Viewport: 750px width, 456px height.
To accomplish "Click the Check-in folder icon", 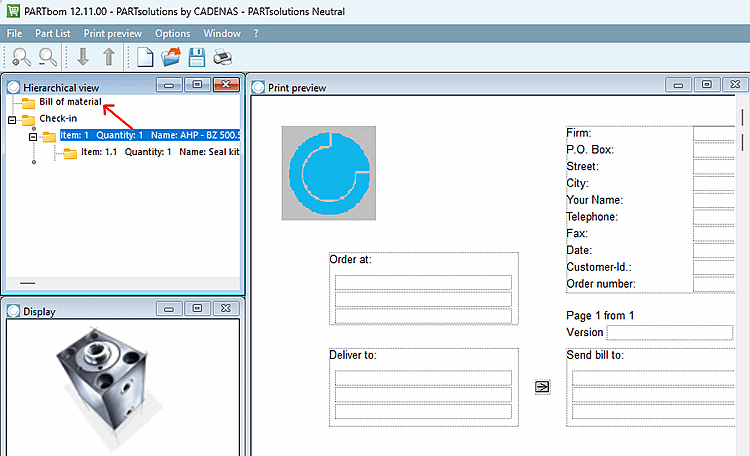I will 28,119.
